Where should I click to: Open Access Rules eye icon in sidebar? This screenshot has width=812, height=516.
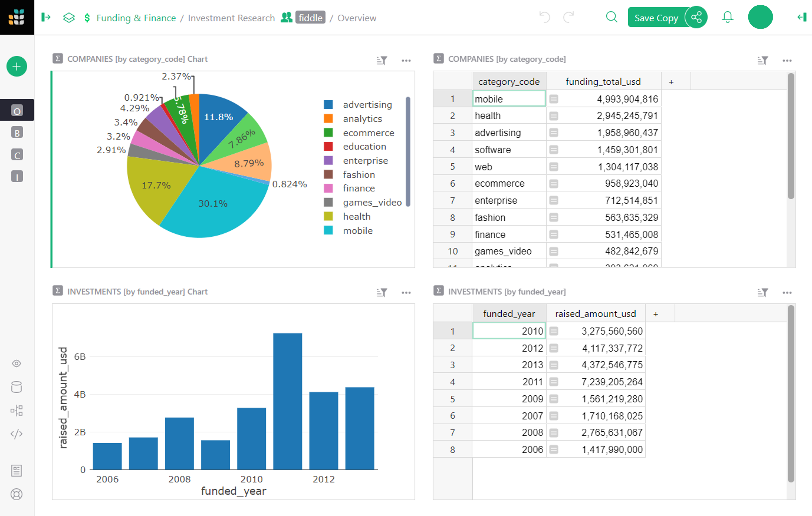(x=17, y=363)
